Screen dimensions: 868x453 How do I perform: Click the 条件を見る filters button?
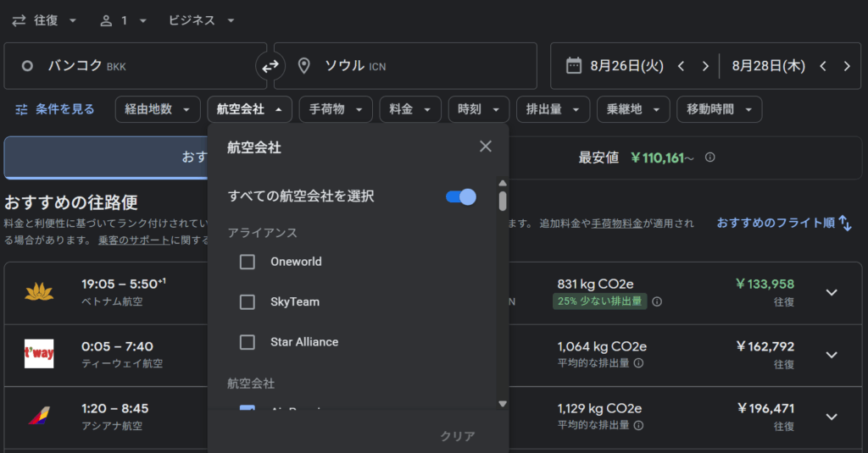pyautogui.click(x=55, y=109)
